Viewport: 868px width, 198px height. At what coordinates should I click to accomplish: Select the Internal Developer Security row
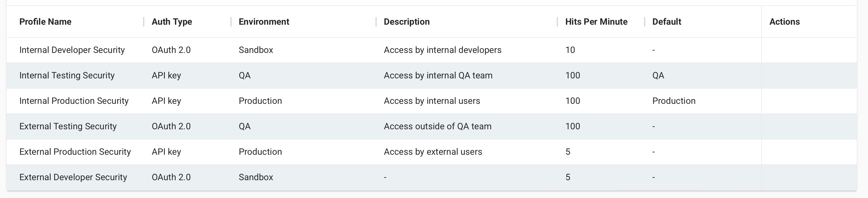pyautogui.click(x=72, y=50)
